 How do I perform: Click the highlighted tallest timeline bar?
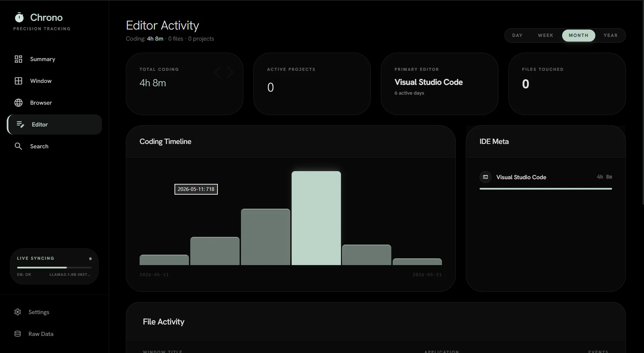pyautogui.click(x=316, y=218)
